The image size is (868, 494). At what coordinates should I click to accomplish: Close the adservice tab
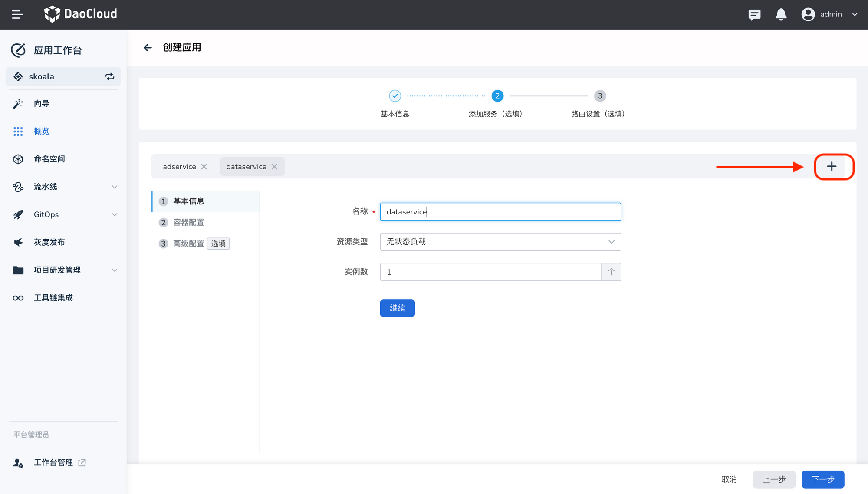(x=204, y=167)
